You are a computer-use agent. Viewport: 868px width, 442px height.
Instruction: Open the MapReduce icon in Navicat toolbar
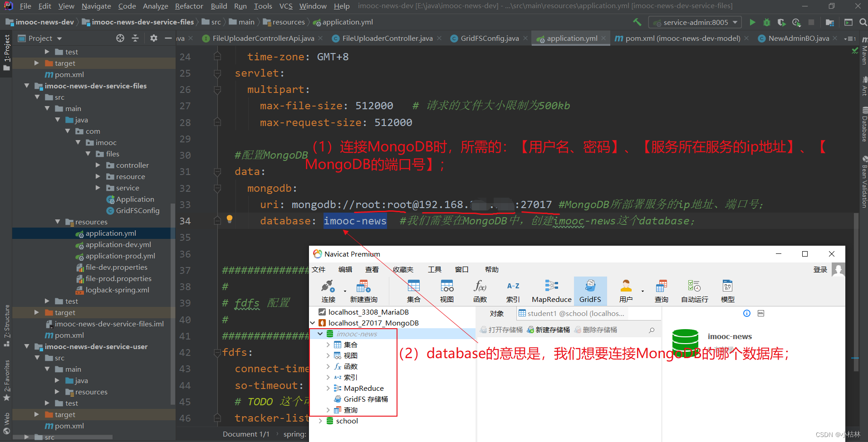pyautogui.click(x=551, y=291)
